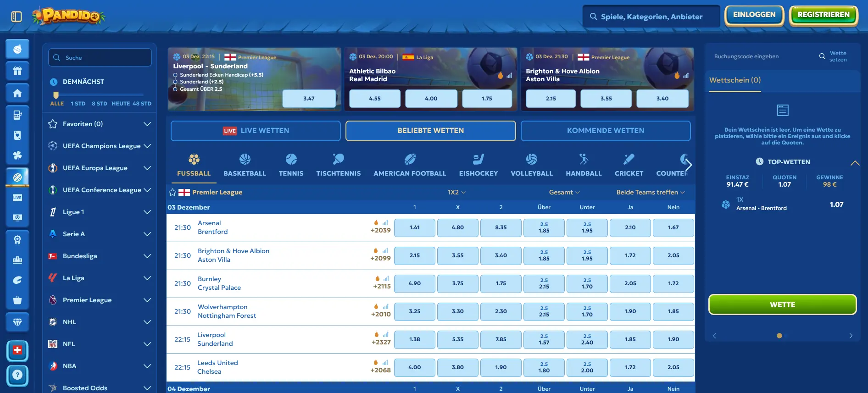Open the Wettschein (0) tab
The width and height of the screenshot is (868, 393).
[x=735, y=81]
